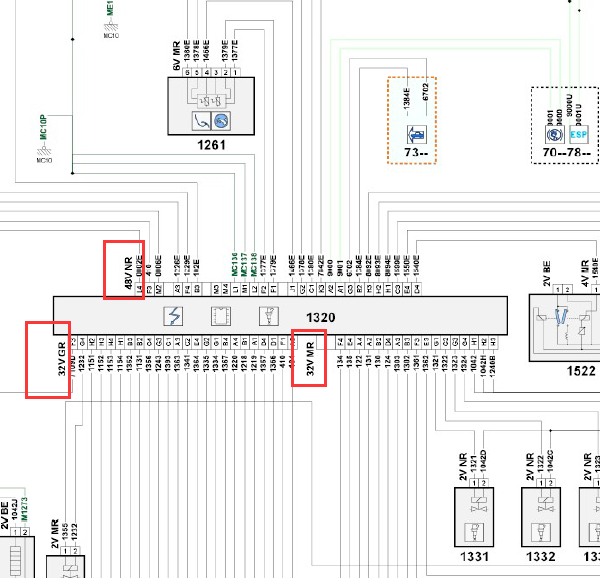Click the MC10 ground symbol below ME1
This screenshot has width=600, height=578.
(111, 28)
